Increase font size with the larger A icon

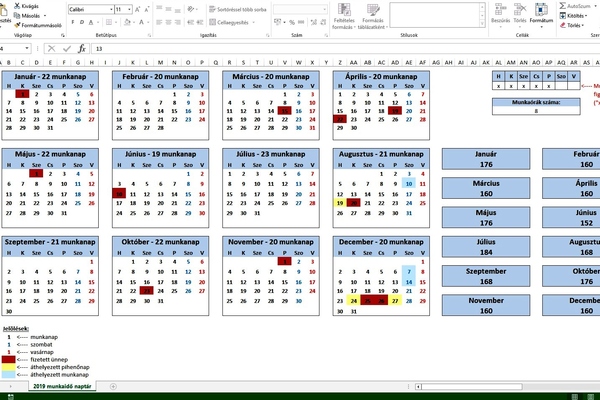138,9
